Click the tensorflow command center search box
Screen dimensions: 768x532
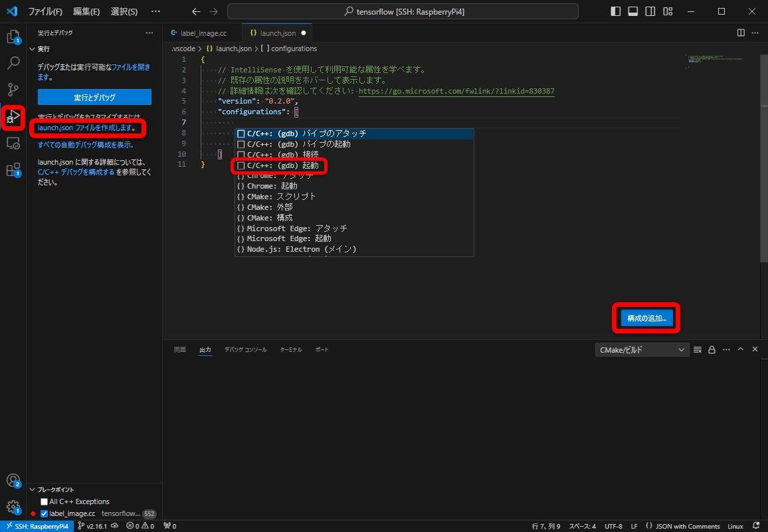(403, 11)
